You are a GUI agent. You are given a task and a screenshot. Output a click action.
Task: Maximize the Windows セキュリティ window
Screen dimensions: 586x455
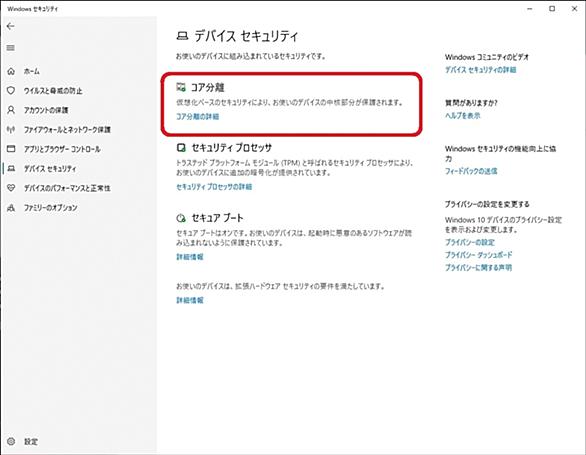click(552, 9)
